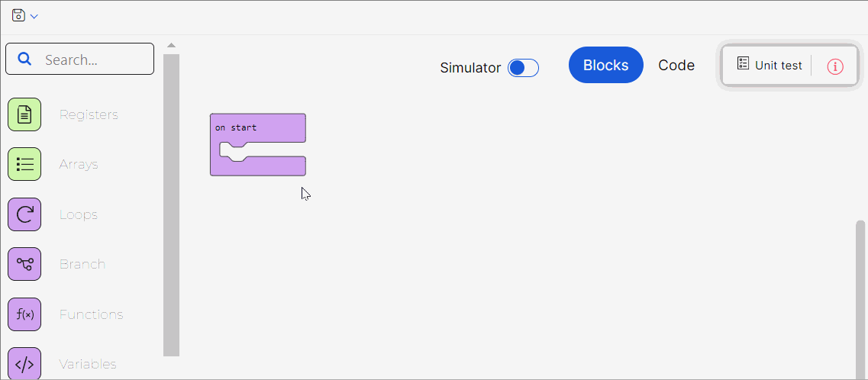Open the Unit test panel
868x380 pixels.
[770, 65]
